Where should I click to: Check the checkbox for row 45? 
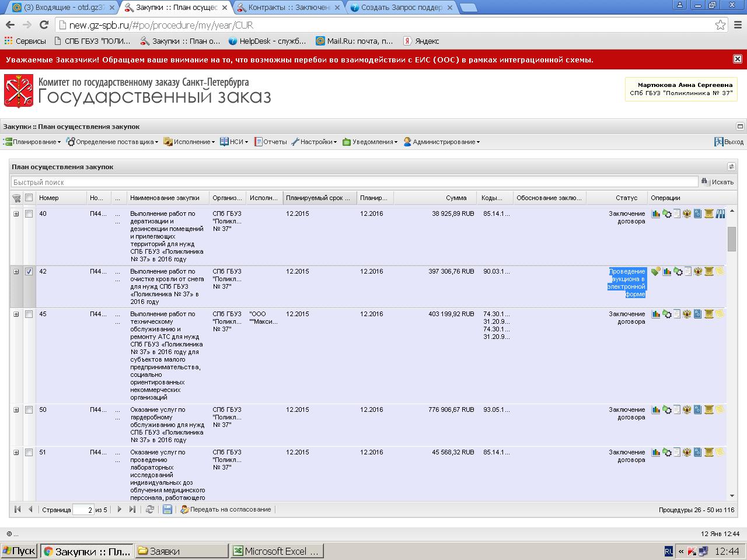point(29,314)
